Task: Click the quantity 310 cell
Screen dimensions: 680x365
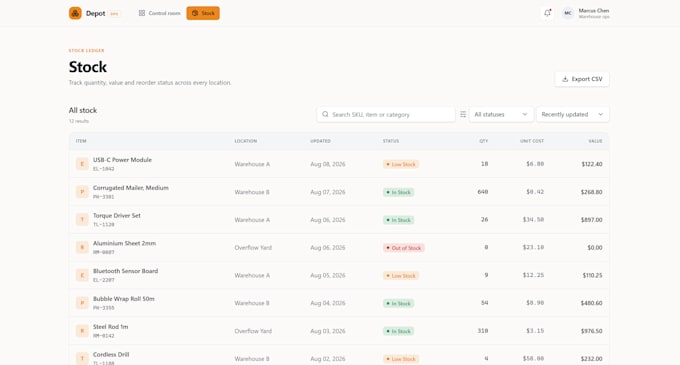Action: [x=483, y=331]
